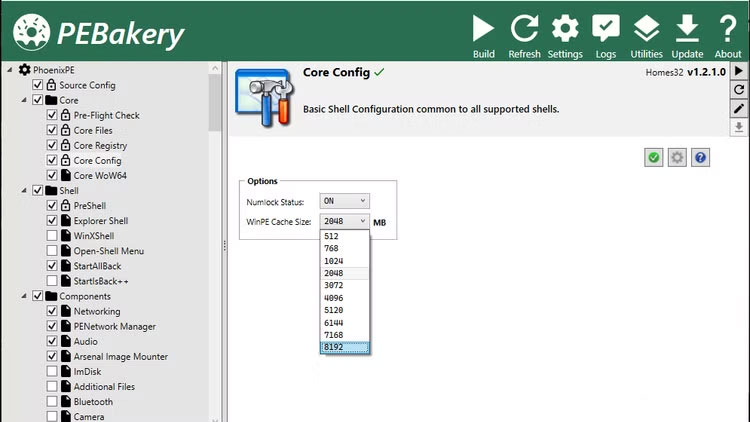
Task: Uncheck the StartAllBack checkbox
Action: pos(52,266)
